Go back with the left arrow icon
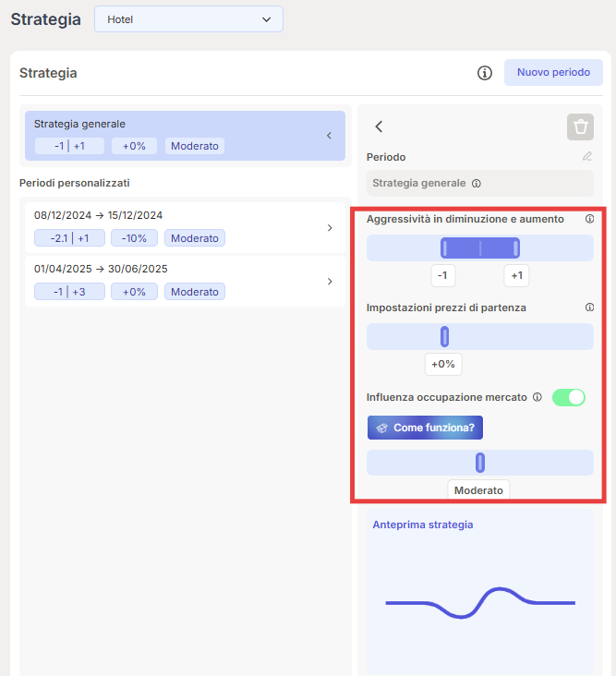This screenshot has height=676, width=616. coord(379,127)
